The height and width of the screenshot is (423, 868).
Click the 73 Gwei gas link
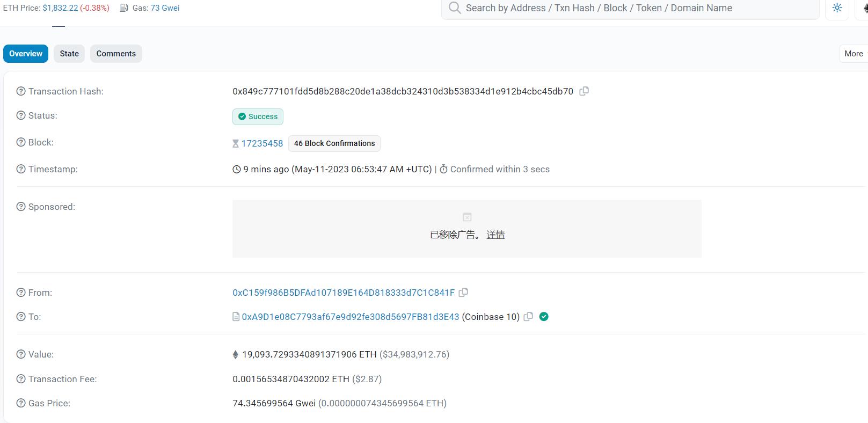coord(165,8)
